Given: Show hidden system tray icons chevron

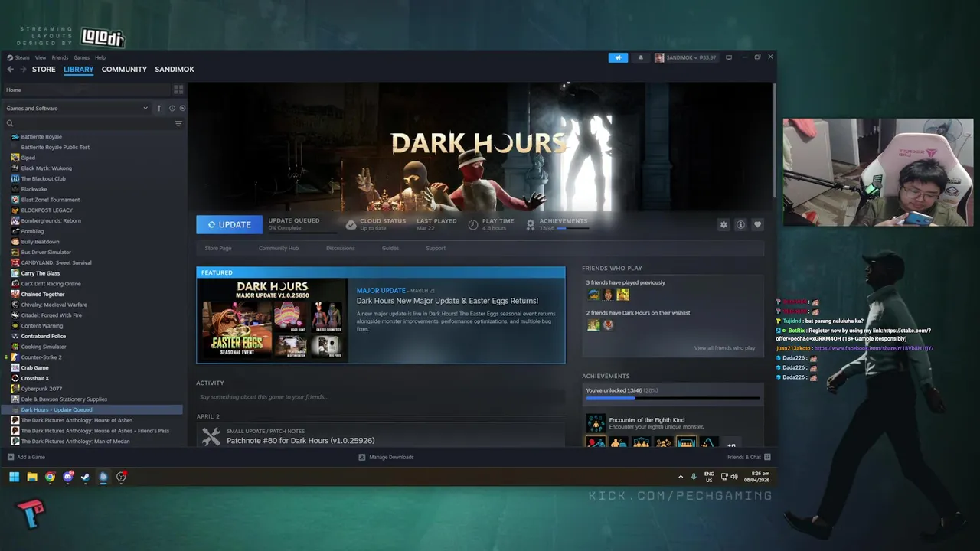Looking at the screenshot, I should [681, 477].
